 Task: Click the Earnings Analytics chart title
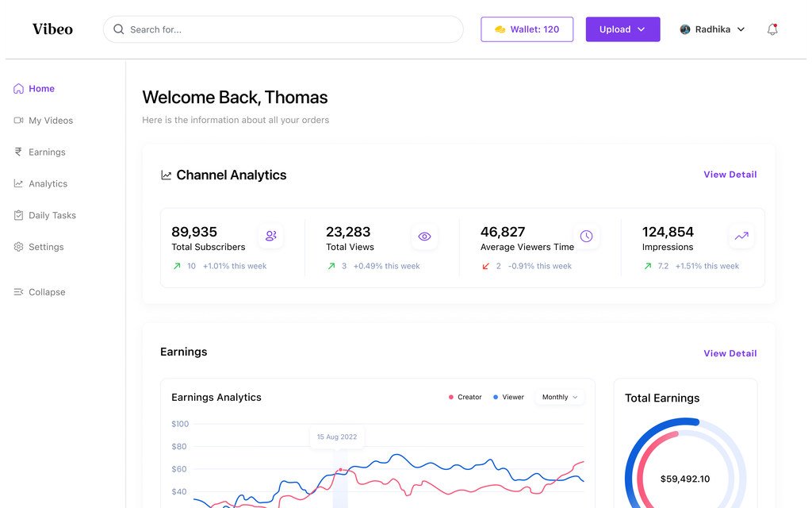click(216, 398)
